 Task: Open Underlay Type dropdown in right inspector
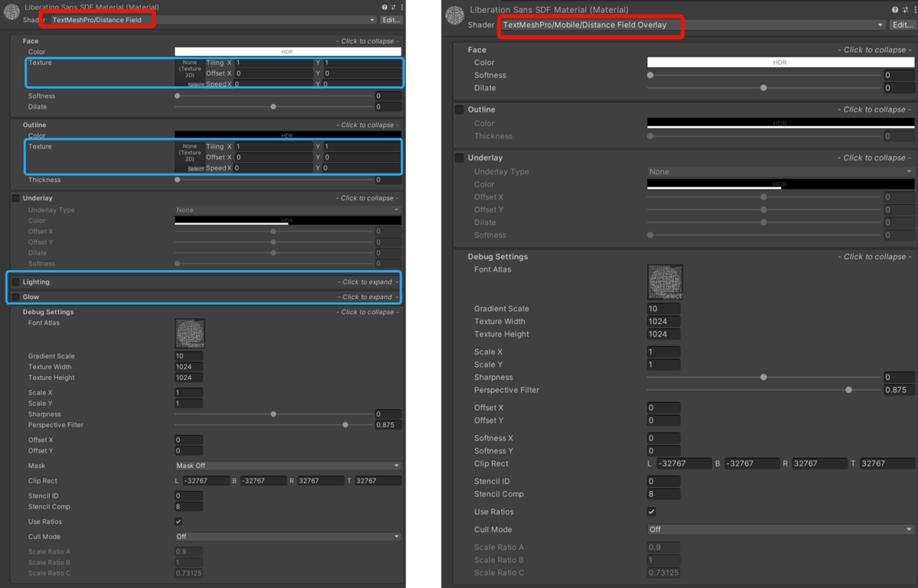781,171
